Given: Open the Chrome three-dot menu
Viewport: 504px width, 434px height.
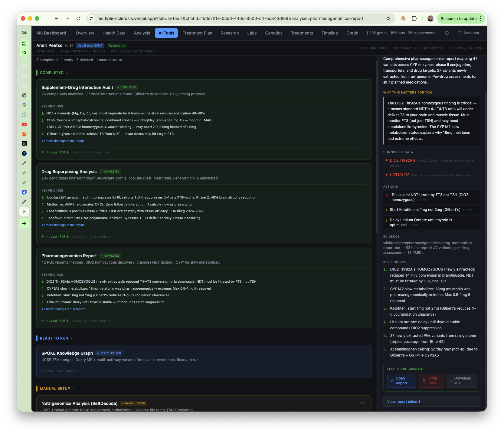Looking at the screenshot, I should [480, 18].
